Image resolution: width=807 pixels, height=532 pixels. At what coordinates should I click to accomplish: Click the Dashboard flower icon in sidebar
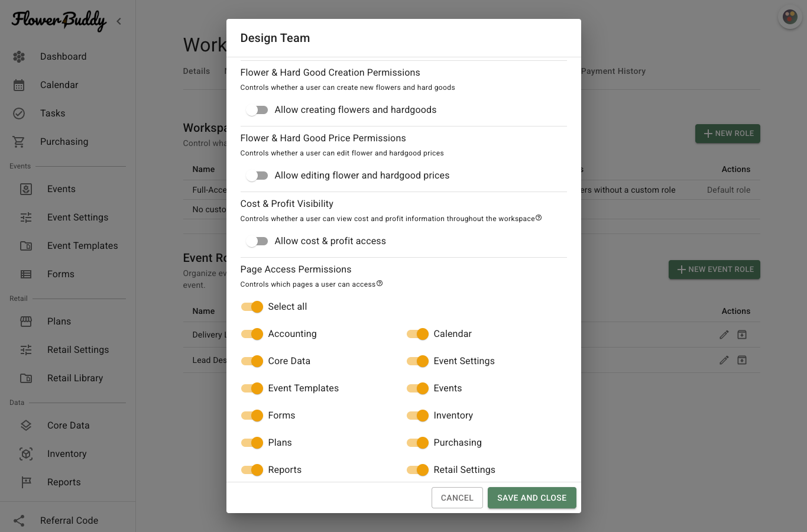pyautogui.click(x=19, y=57)
